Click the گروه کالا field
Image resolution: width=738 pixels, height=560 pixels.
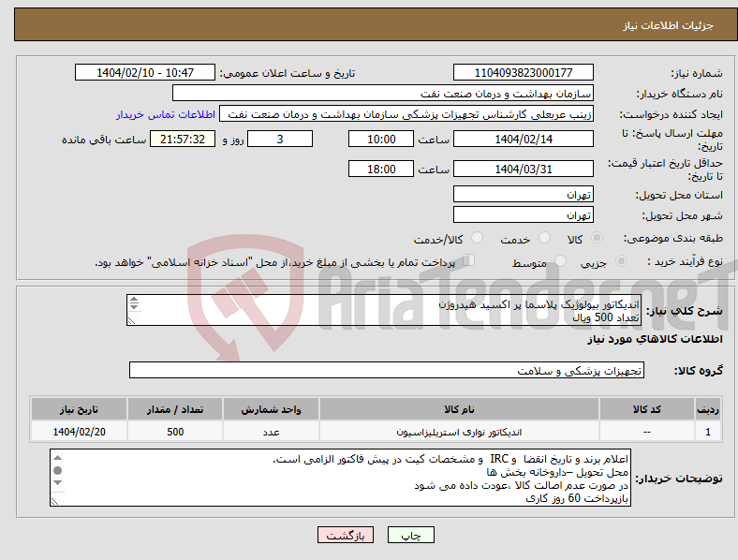click(x=387, y=370)
